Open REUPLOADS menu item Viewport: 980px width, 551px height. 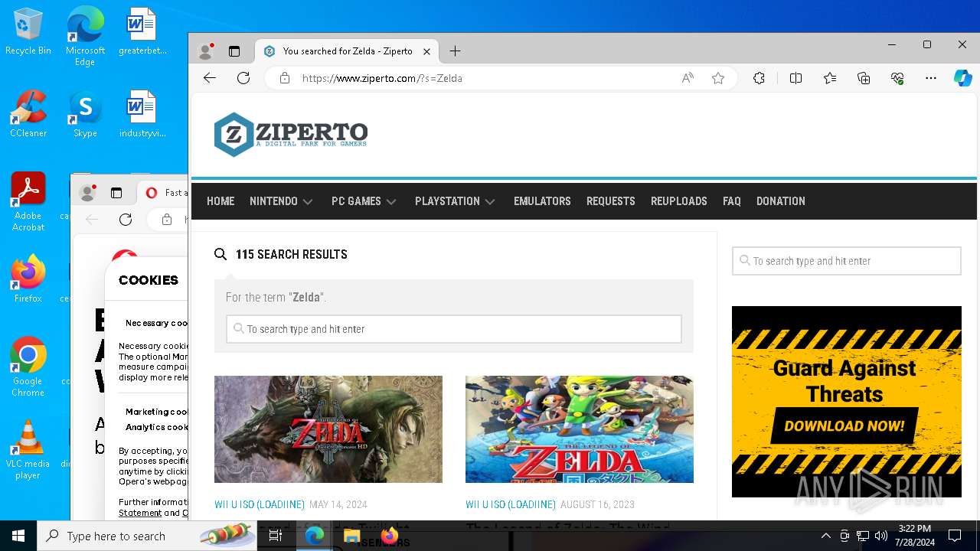point(679,201)
